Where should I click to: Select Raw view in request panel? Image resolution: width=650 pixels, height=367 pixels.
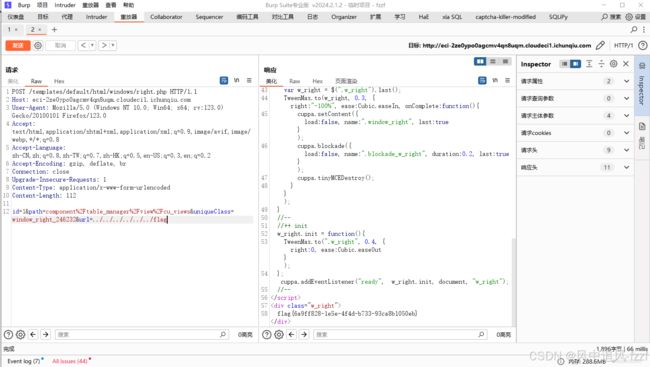point(36,81)
